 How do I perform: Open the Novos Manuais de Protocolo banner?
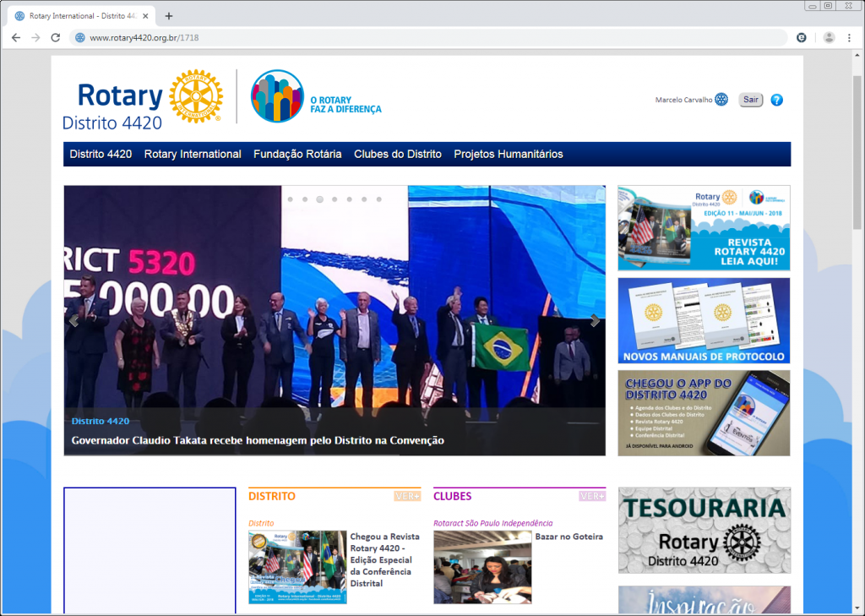click(704, 321)
